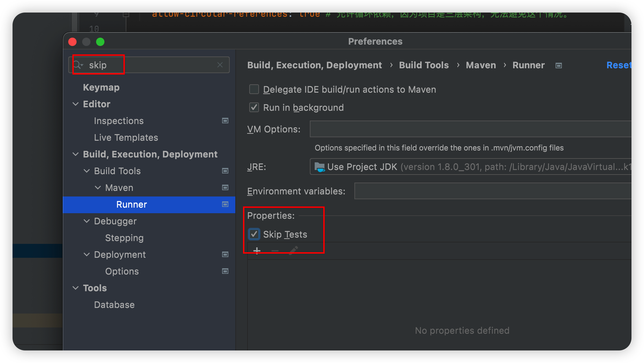Collapse the Maven tree node
The image size is (644, 363).
click(98, 187)
